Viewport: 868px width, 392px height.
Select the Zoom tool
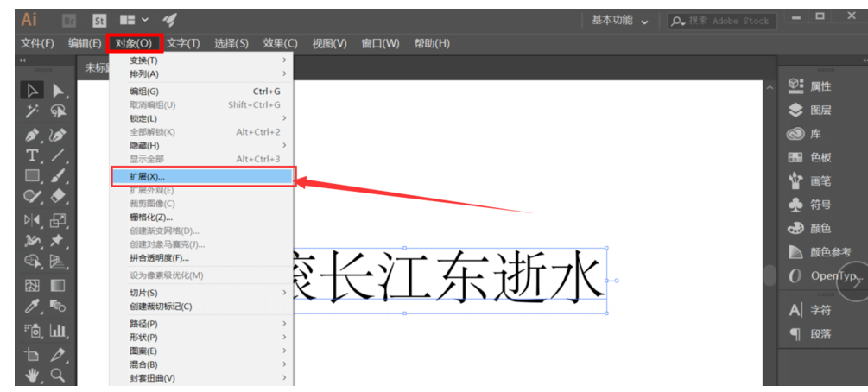(58, 376)
